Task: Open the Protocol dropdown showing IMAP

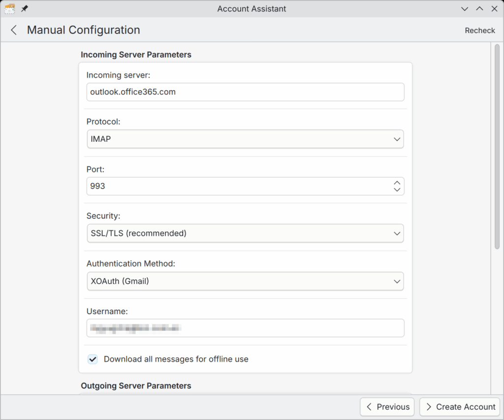Action: point(245,139)
